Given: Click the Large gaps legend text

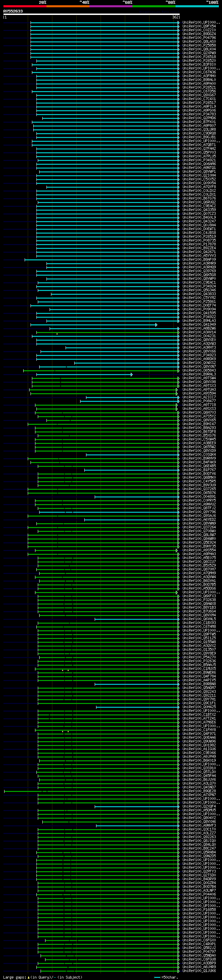Looking at the screenshot, I should point(43,977).
